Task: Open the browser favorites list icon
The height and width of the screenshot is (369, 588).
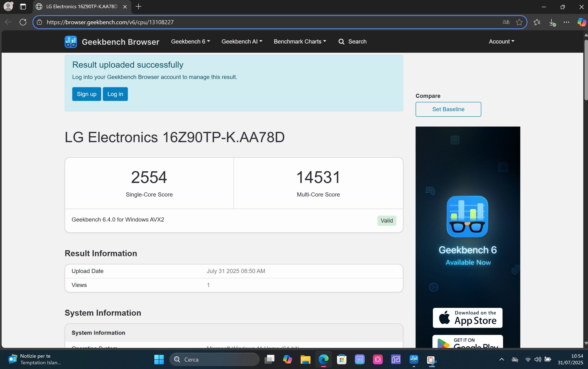Action: (x=537, y=22)
